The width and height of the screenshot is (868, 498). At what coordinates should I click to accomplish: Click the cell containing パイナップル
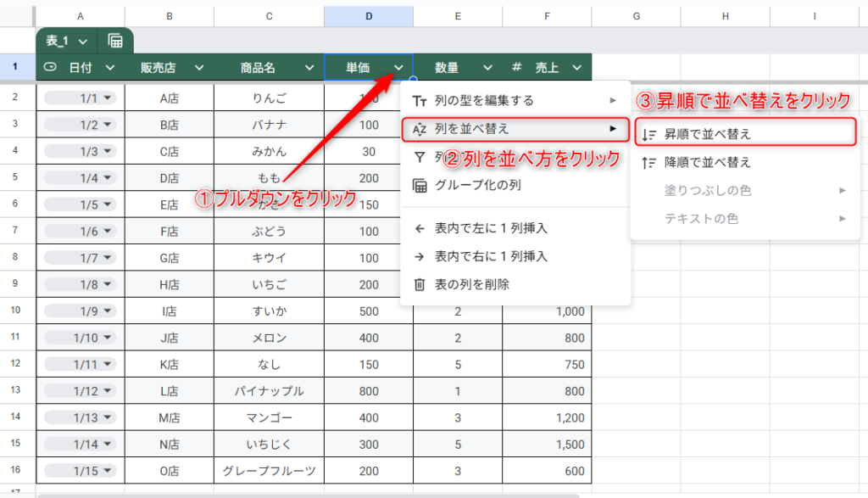coord(269,391)
